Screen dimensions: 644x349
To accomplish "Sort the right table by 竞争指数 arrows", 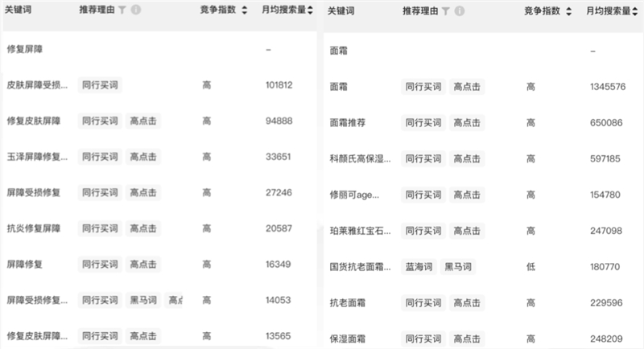I will (568, 11).
